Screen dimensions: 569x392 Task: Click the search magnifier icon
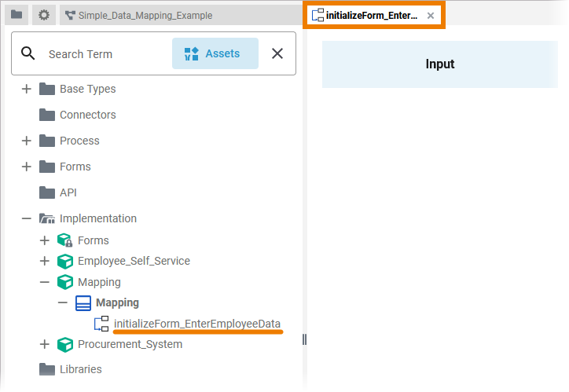(x=28, y=53)
